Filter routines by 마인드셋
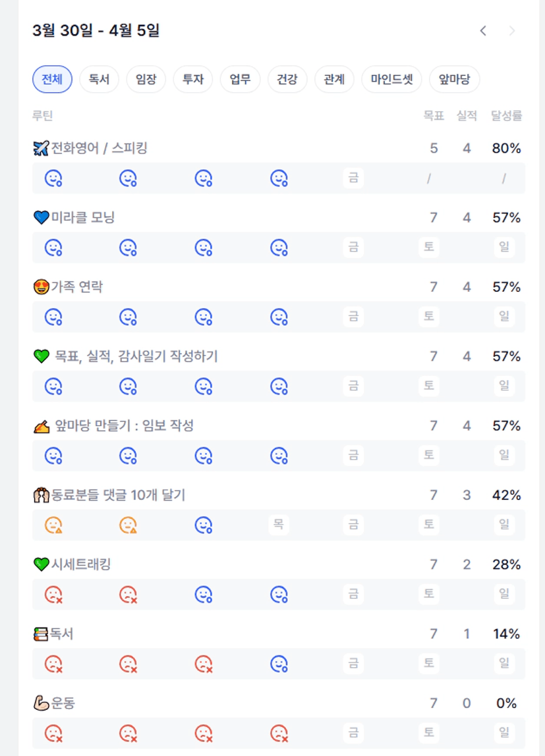545x756 pixels. pyautogui.click(x=391, y=80)
